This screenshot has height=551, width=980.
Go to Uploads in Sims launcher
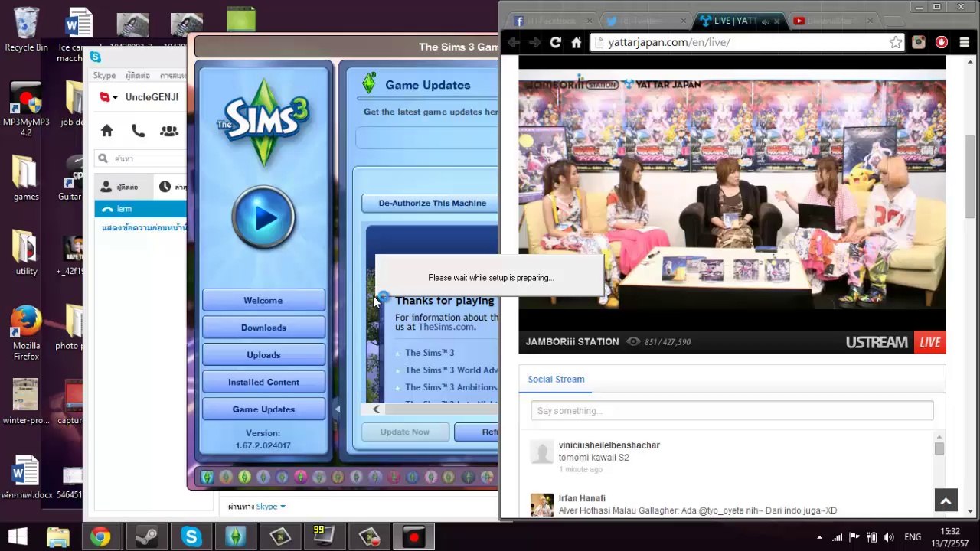pyautogui.click(x=263, y=354)
